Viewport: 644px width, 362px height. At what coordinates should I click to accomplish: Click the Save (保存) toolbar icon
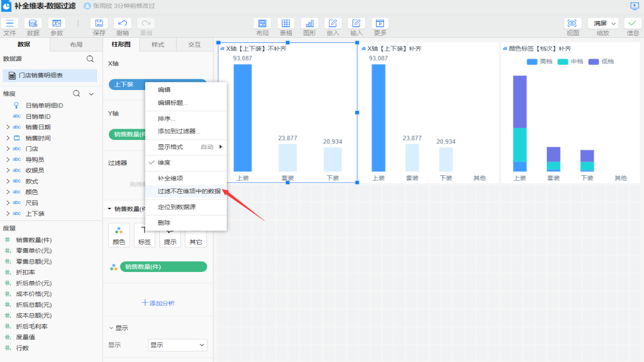[x=99, y=24]
